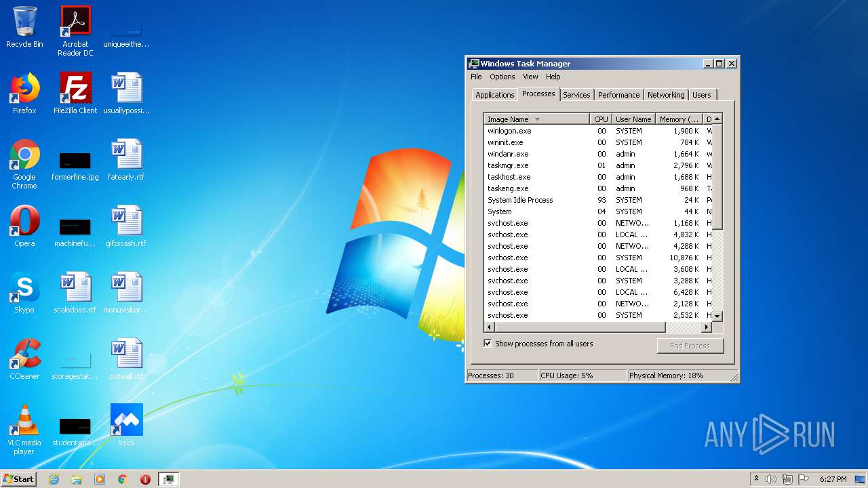Sort by Image Name column header
Viewport: 868px width, 488px height.
point(536,119)
